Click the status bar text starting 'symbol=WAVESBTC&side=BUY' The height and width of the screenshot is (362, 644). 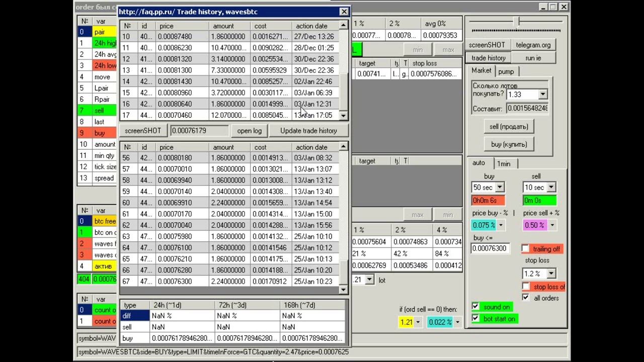[214, 352]
